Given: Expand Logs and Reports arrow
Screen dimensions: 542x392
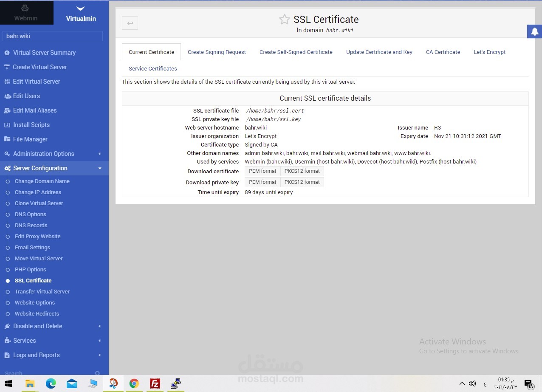Looking at the screenshot, I should pos(99,355).
